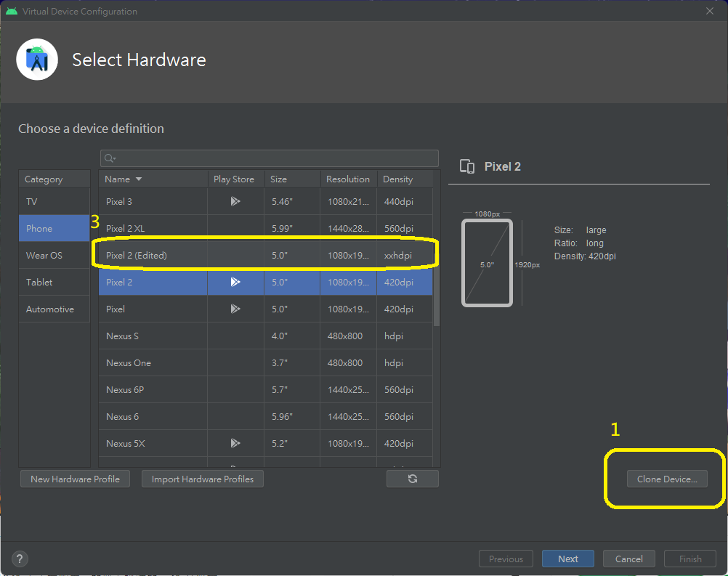Screen dimensions: 728x576
Task: Select the Wear OS category
Action: (54, 255)
